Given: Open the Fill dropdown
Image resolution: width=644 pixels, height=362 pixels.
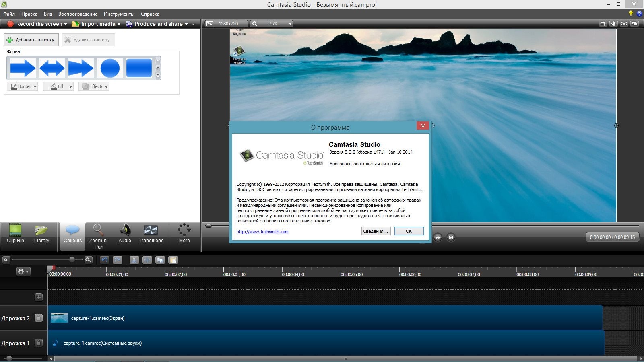Looking at the screenshot, I should coord(58,86).
